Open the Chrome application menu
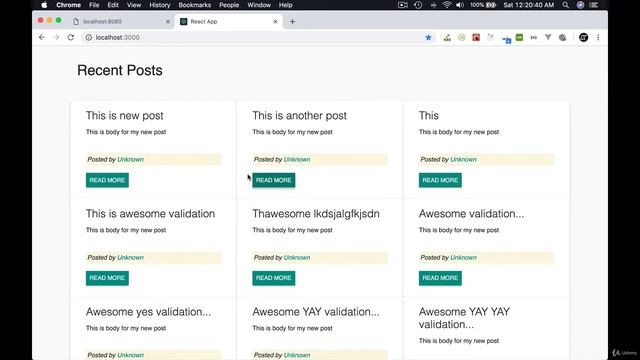The width and height of the screenshot is (640, 360). [x=68, y=5]
